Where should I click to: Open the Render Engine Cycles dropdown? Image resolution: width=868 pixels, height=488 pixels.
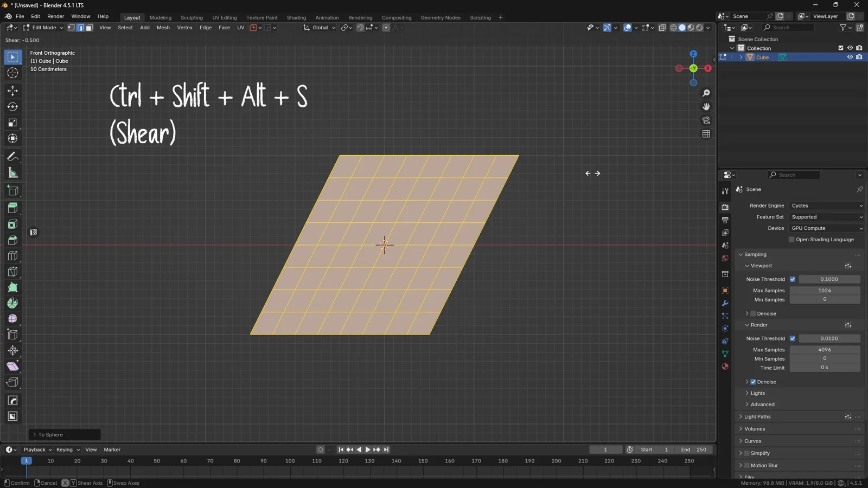click(x=827, y=206)
